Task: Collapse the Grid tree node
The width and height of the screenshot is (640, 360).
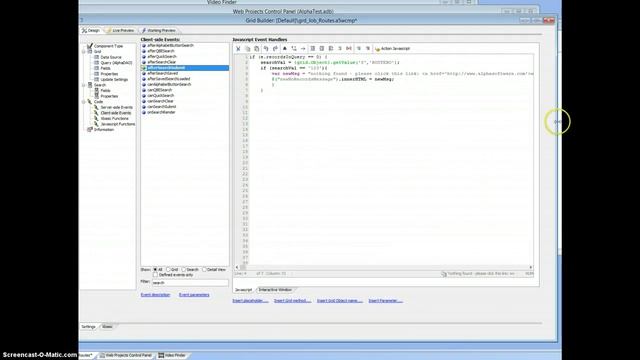Action: click(84, 52)
